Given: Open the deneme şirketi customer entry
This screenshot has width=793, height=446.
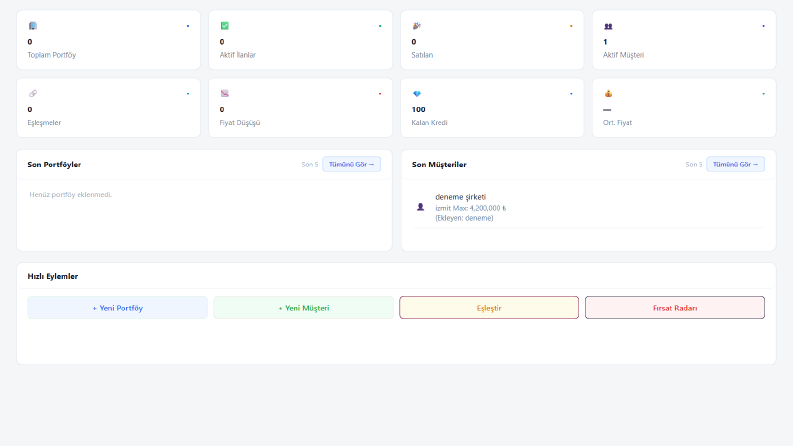Looking at the screenshot, I should coord(588,207).
